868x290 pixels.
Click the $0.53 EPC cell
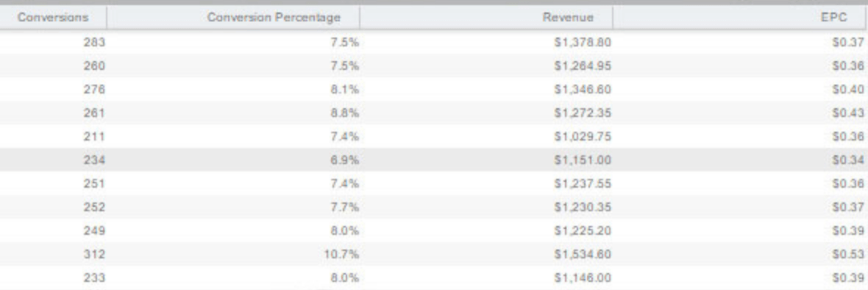(741, 254)
